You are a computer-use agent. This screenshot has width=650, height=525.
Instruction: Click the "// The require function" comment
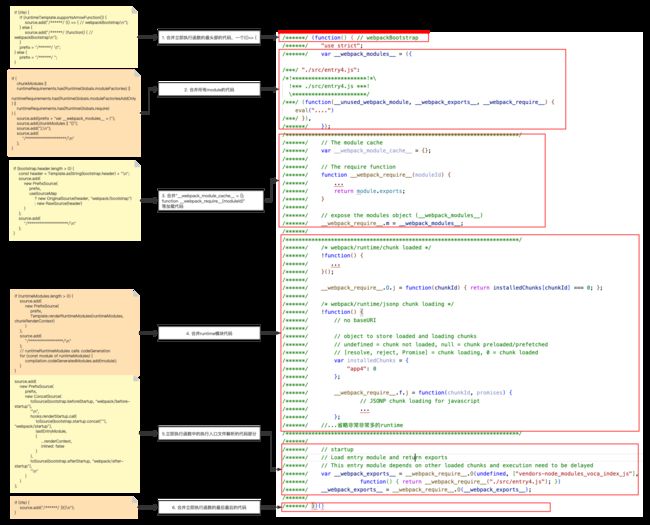pyautogui.click(x=358, y=166)
